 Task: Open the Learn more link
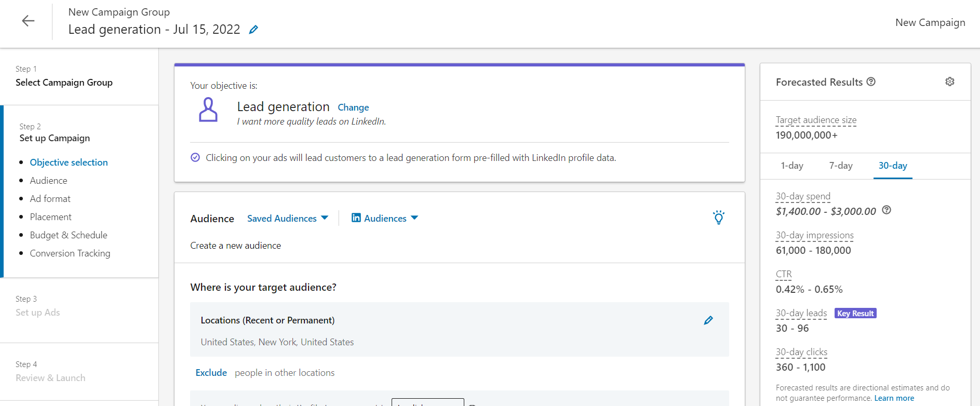pos(894,398)
